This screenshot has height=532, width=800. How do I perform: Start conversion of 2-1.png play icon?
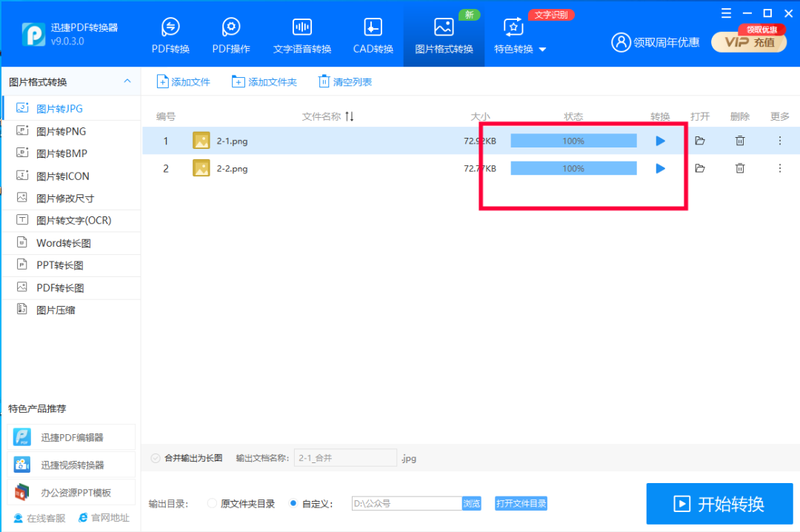pyautogui.click(x=660, y=141)
